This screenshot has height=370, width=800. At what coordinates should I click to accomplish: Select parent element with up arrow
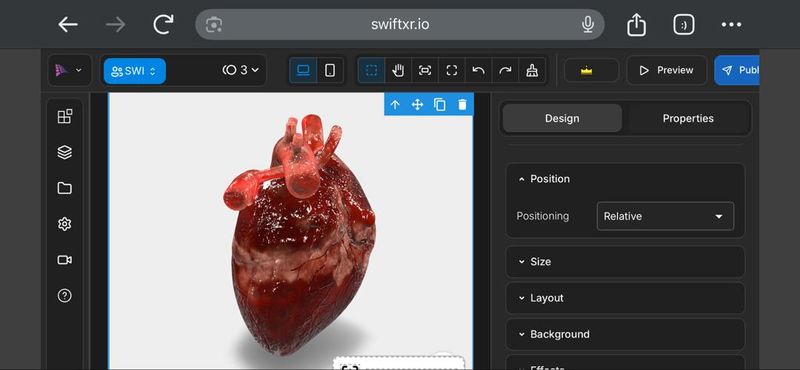395,105
